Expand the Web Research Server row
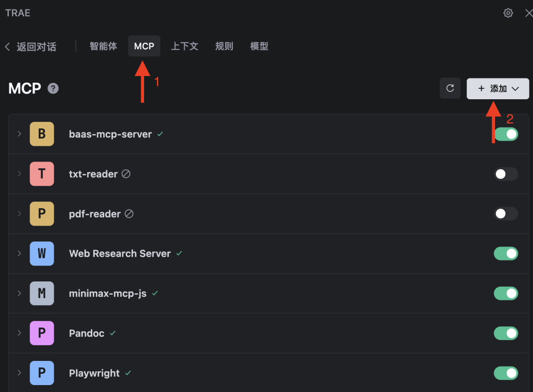The image size is (533, 392). pyautogui.click(x=19, y=253)
